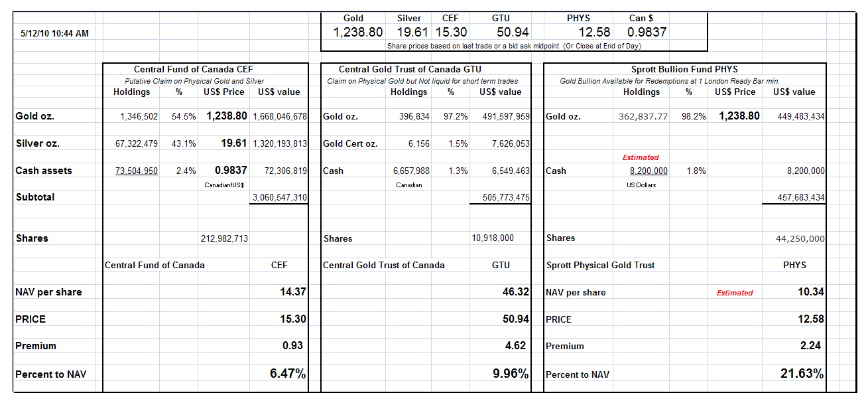
Task: Select the share prices note about bid ask midpoint
Action: [x=514, y=46]
